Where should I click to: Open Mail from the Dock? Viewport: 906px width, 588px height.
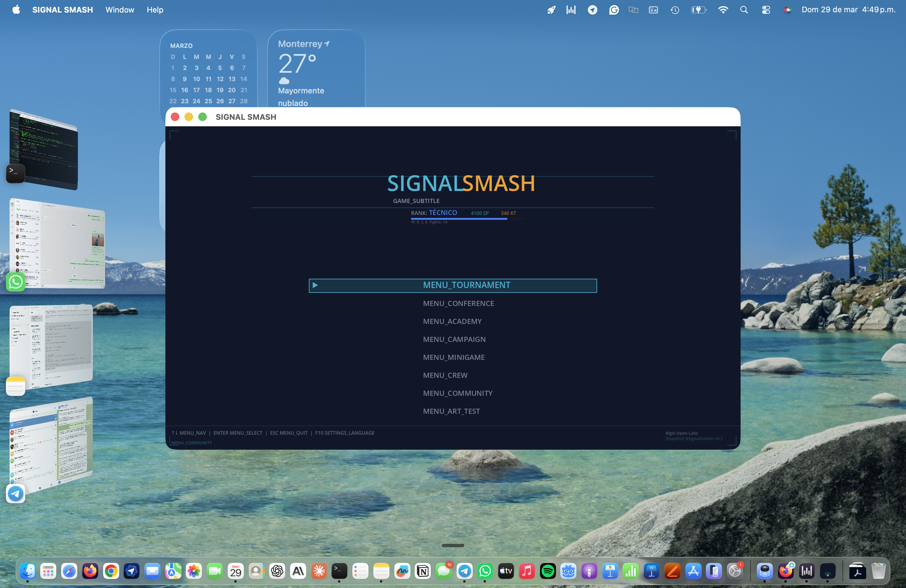[153, 571]
